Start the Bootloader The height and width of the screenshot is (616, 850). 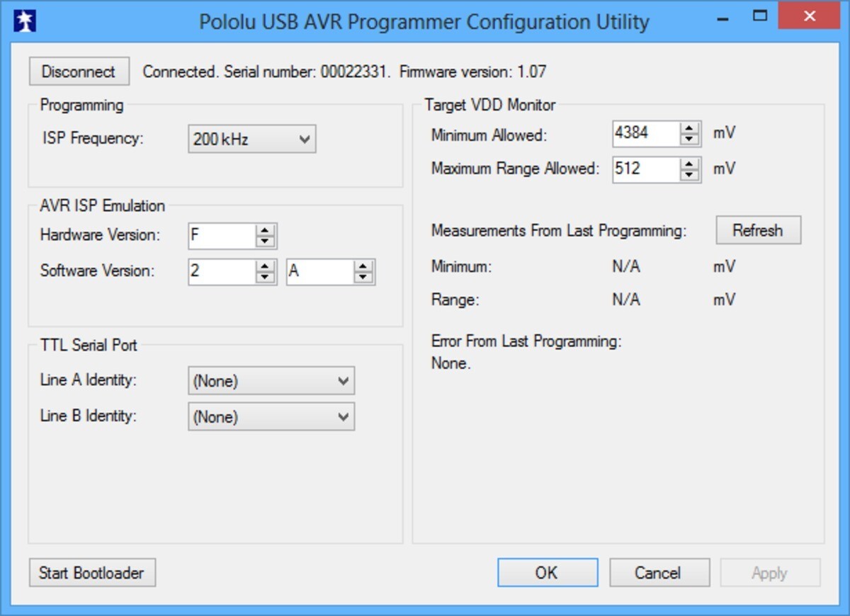pyautogui.click(x=92, y=573)
